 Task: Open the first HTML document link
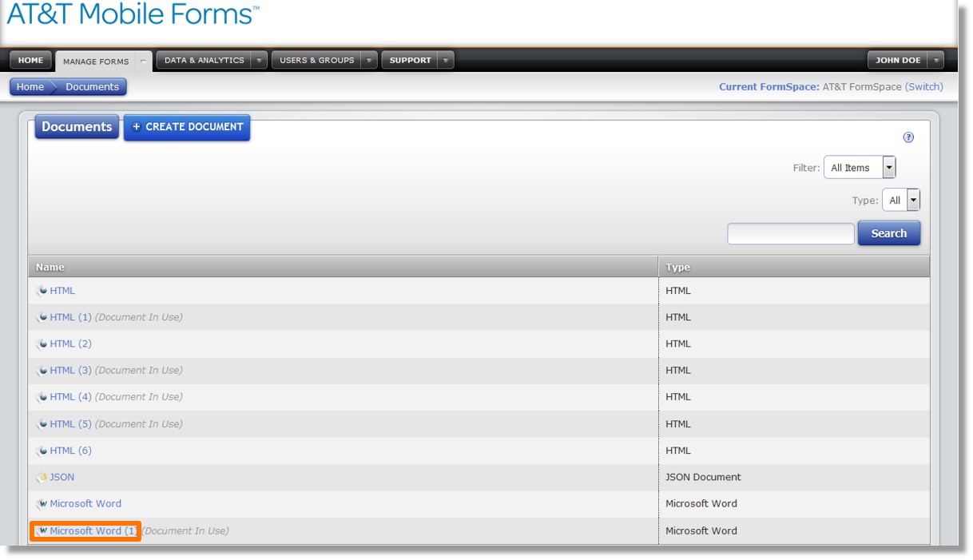click(62, 291)
